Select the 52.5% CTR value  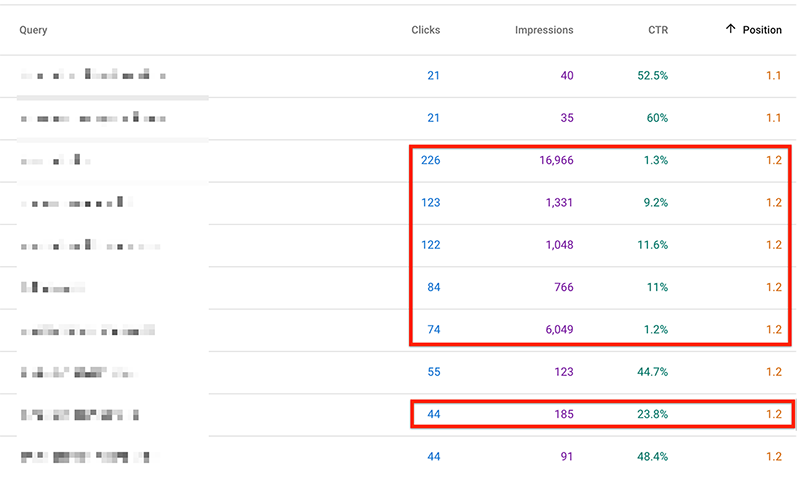pyautogui.click(x=653, y=76)
